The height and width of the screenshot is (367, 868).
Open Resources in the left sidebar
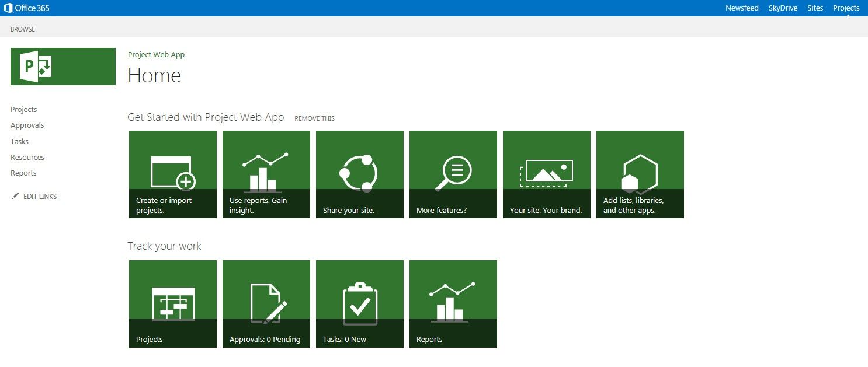(27, 158)
